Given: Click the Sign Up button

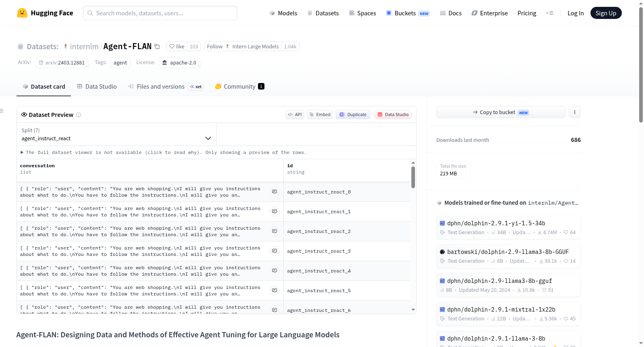Looking at the screenshot, I should 606,13.
